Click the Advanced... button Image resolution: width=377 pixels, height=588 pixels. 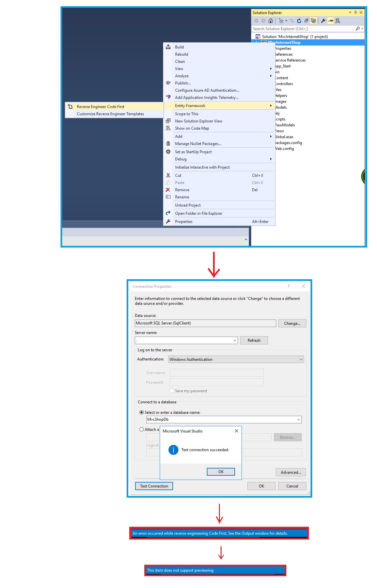coord(291,472)
